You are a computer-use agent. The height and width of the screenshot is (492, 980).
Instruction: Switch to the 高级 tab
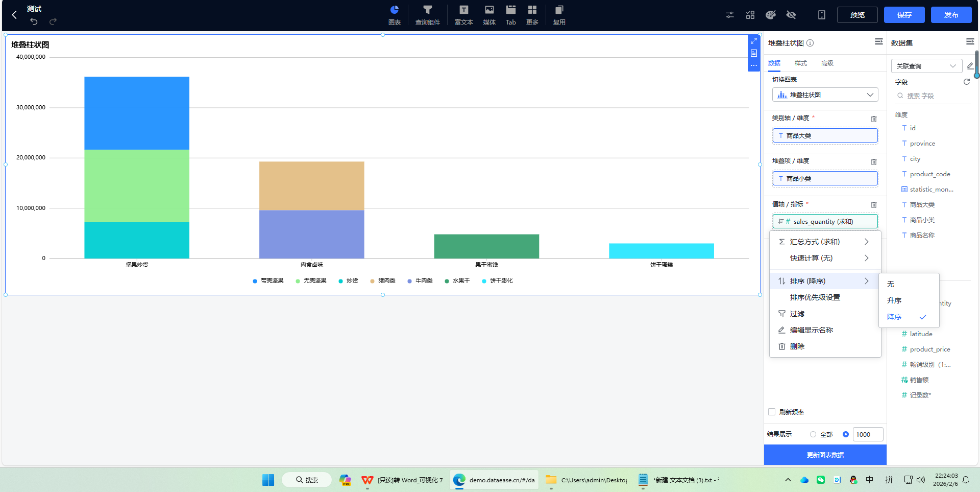(827, 63)
